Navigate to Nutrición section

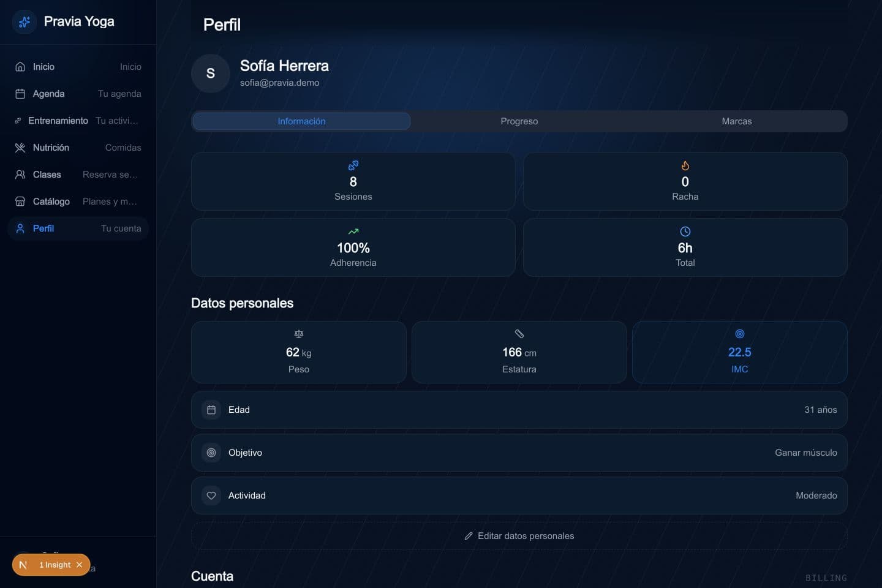click(78, 148)
